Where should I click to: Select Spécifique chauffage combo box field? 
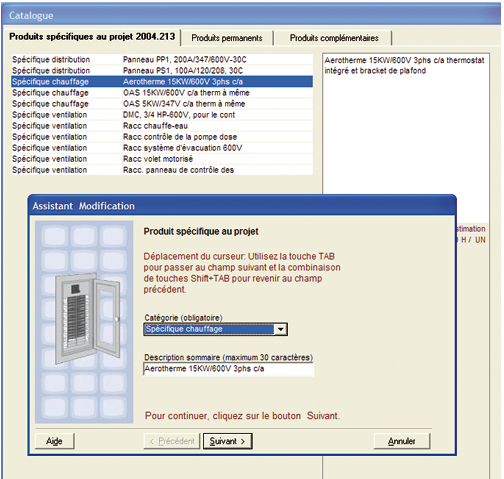pos(215,329)
